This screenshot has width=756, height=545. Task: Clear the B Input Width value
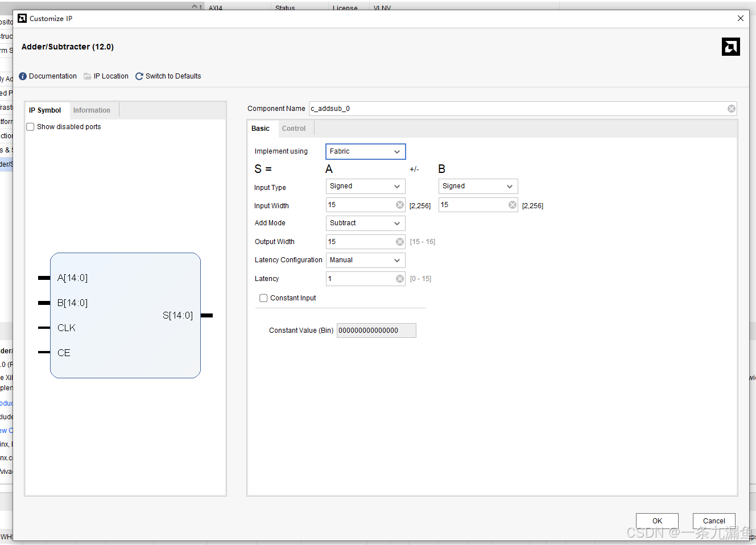tap(513, 205)
